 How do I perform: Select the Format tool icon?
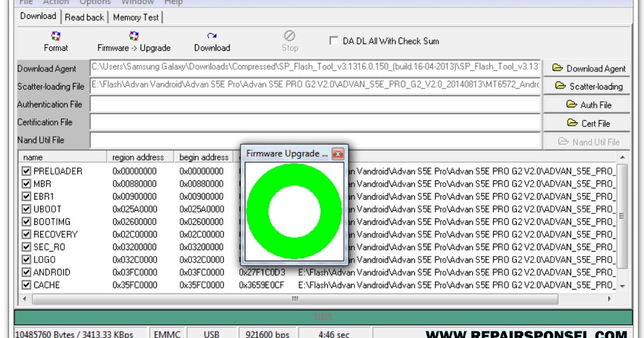click(55, 36)
